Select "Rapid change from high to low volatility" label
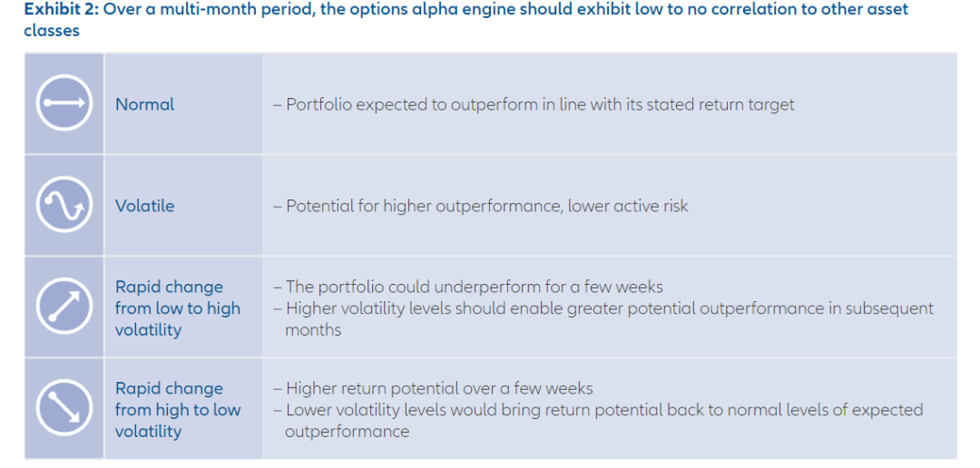 tap(177, 410)
